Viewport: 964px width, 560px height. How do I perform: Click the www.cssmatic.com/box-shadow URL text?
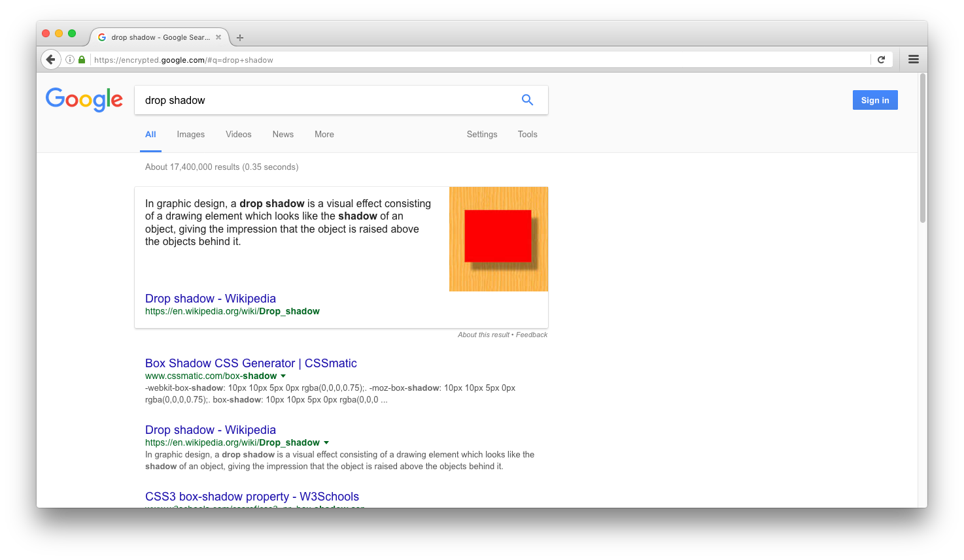point(211,376)
